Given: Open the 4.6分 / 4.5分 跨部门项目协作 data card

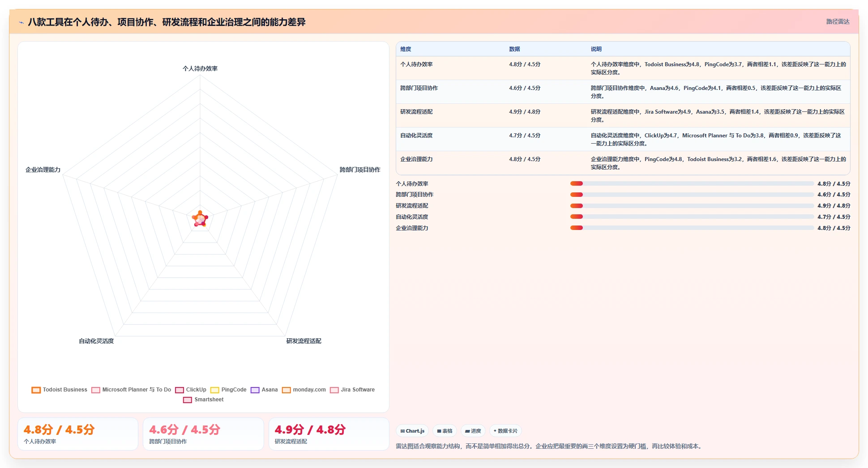Looking at the screenshot, I should (203, 434).
